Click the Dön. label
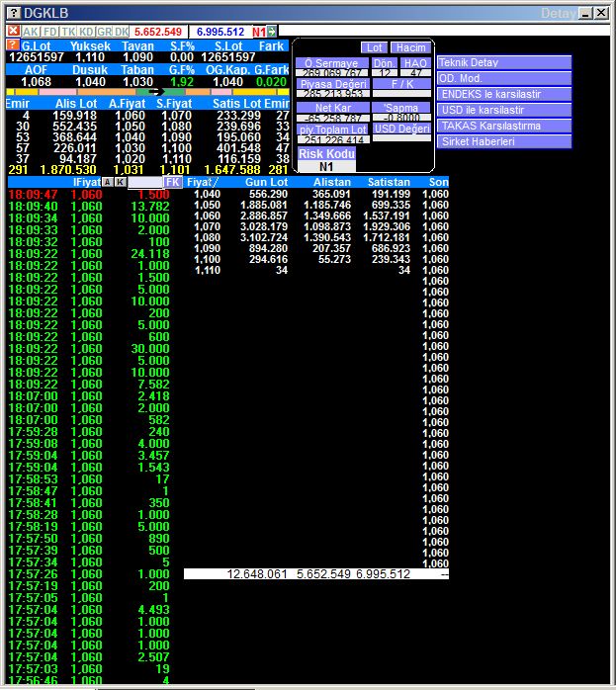The height and width of the screenshot is (690, 616). click(384, 63)
